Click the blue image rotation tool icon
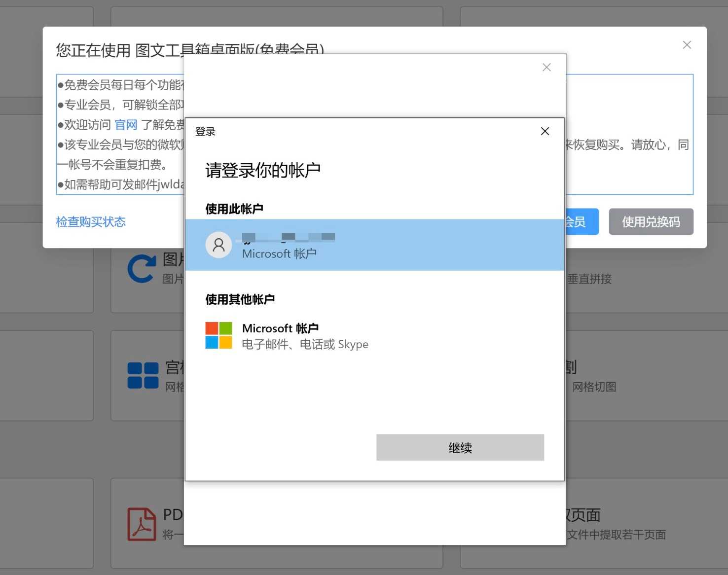Screen dimensions: 728x575 pos(142,268)
